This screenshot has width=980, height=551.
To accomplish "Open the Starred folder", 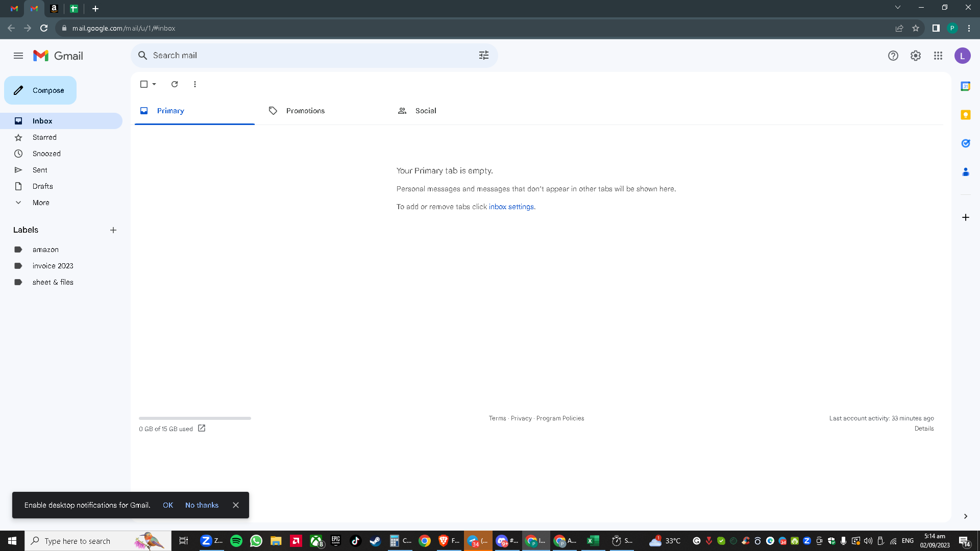I will [x=61, y=137].
